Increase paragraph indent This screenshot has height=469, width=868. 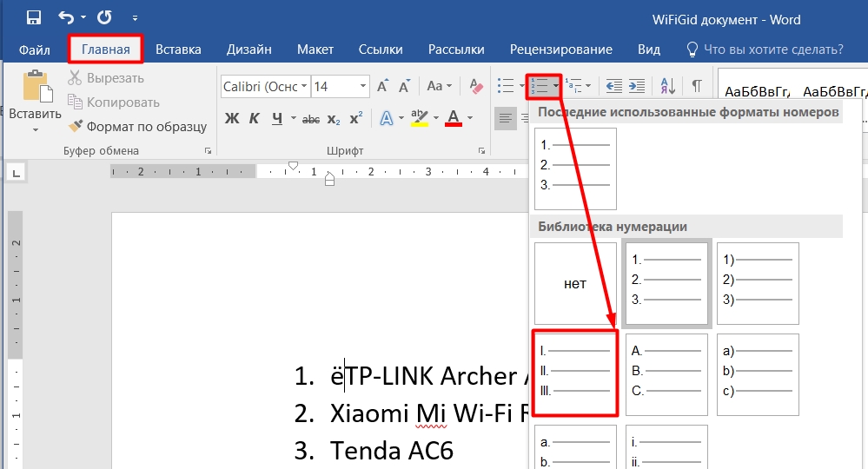pyautogui.click(x=637, y=86)
